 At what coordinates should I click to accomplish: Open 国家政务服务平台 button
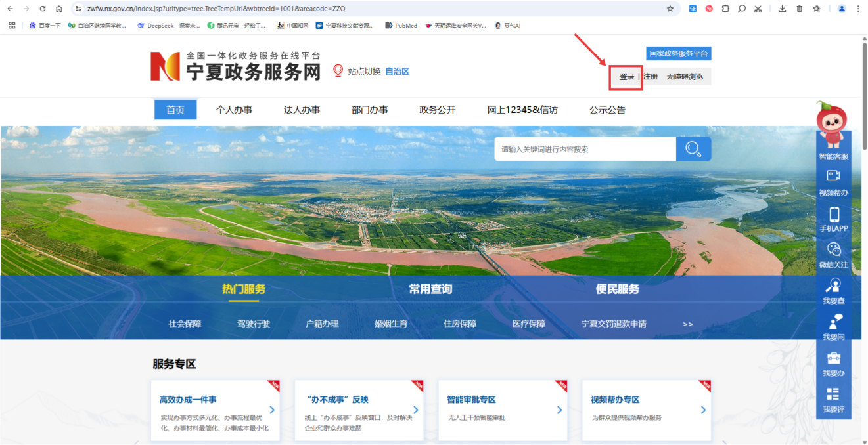(x=678, y=54)
